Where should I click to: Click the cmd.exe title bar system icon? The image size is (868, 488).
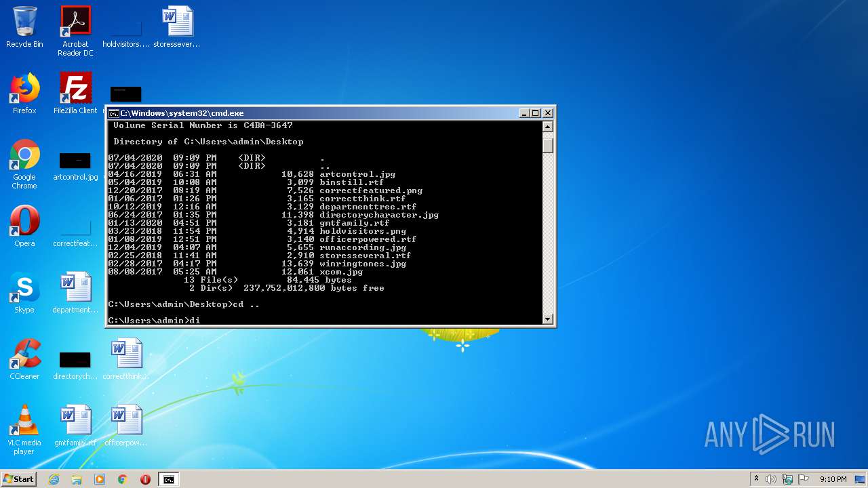(114, 113)
